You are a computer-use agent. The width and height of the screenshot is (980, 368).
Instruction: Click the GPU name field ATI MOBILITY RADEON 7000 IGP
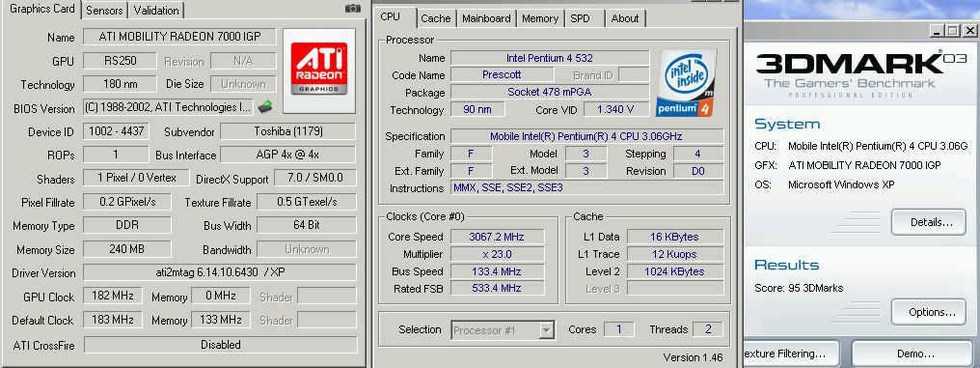pyautogui.click(x=179, y=37)
